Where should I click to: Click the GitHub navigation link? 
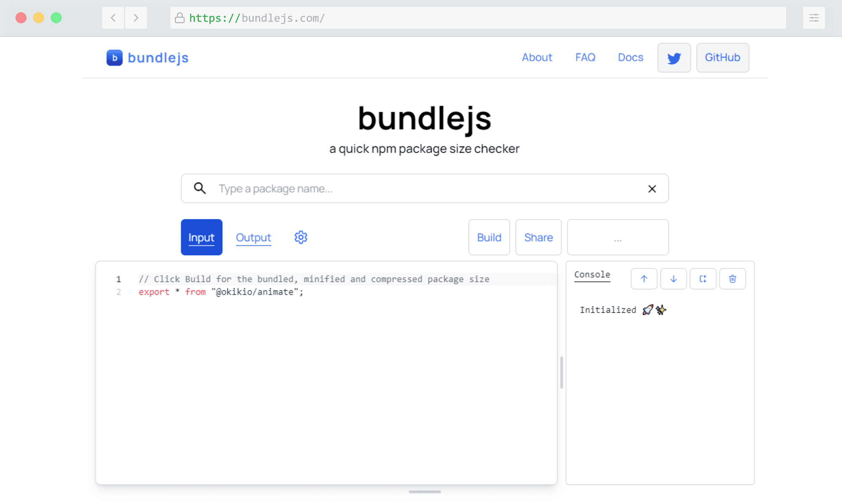pyautogui.click(x=722, y=58)
